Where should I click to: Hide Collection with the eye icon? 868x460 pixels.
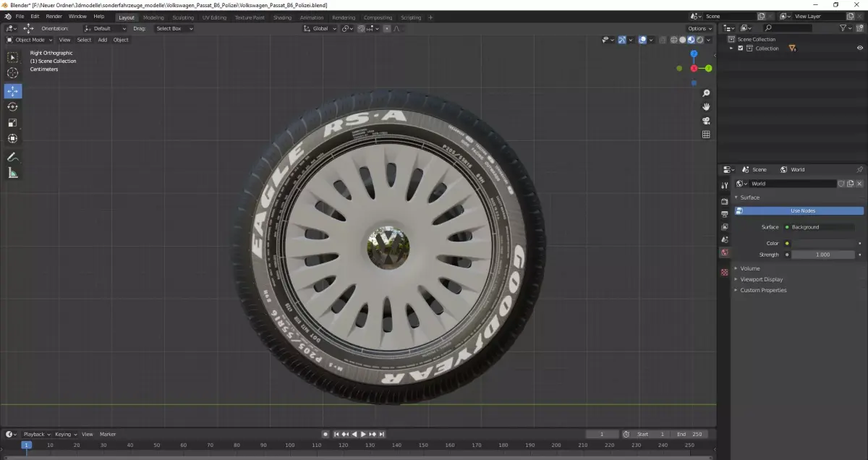pos(860,48)
